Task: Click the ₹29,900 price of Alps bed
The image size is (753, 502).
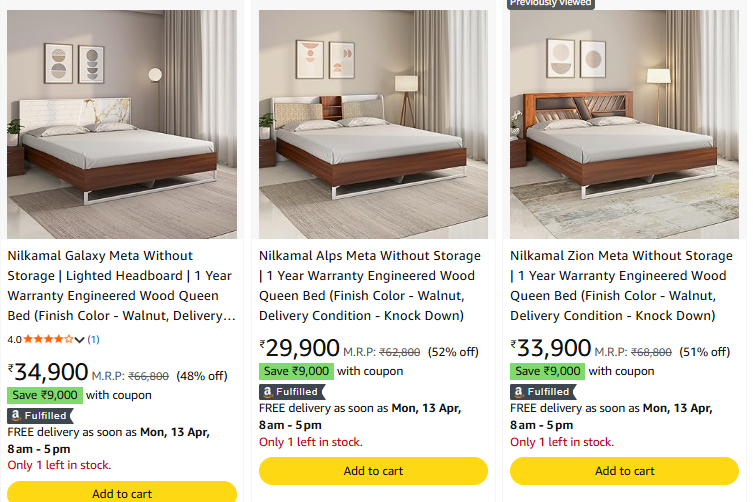Action: click(x=300, y=348)
